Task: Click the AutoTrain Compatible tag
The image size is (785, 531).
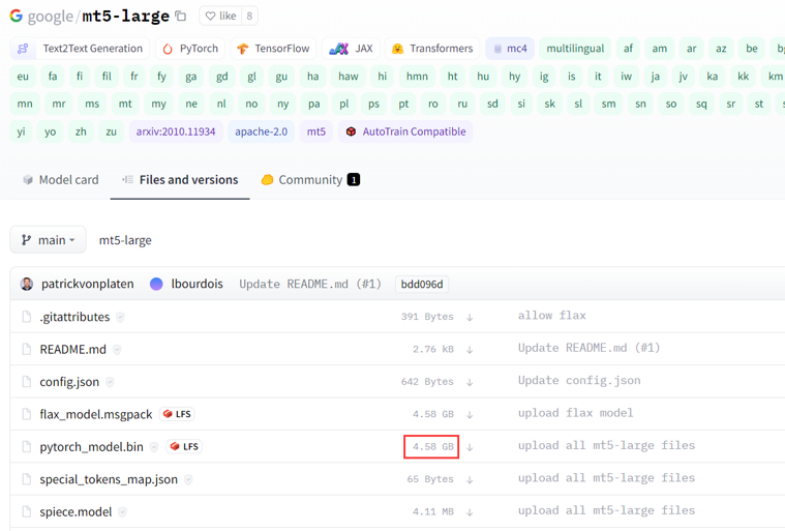Action: [406, 132]
